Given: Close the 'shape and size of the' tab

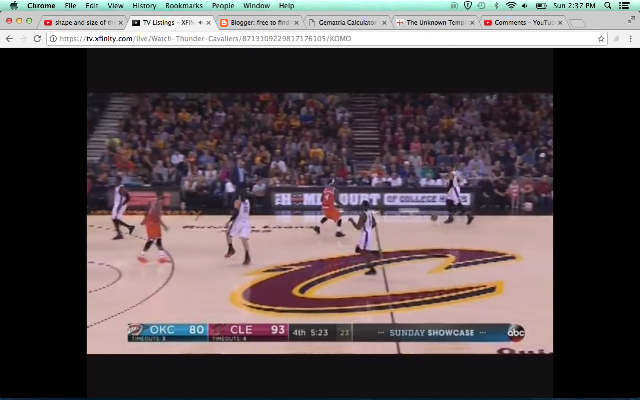Looking at the screenshot, I should click(120, 23).
